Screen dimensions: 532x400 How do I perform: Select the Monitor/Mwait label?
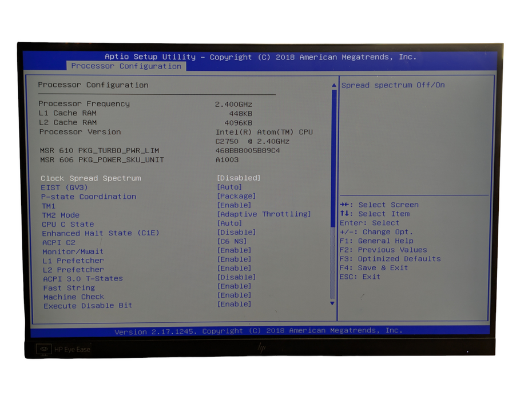pyautogui.click(x=73, y=251)
